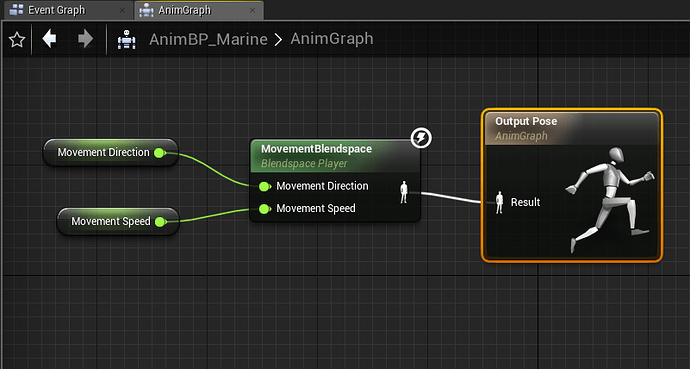Click the animation blueprint robot icon
The width and height of the screenshot is (690, 369).
click(126, 40)
